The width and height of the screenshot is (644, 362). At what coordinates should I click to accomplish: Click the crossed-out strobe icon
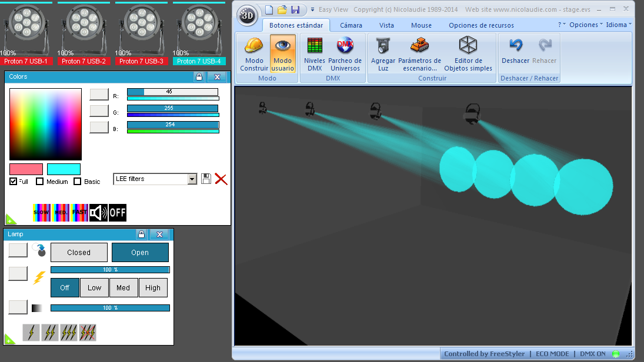(88, 333)
